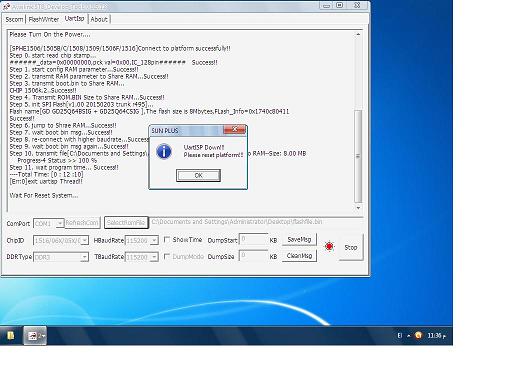
Task: Click the red status indicator light
Action: pyautogui.click(x=329, y=246)
